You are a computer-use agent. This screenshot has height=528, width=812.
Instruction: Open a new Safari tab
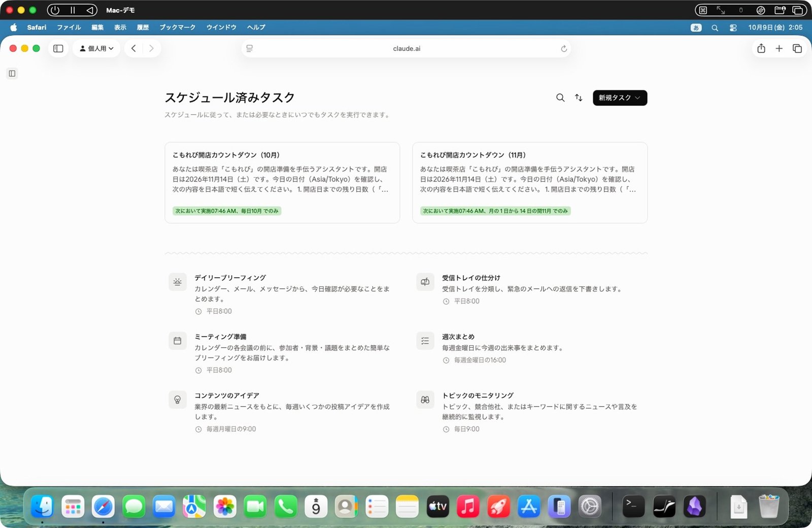coord(779,48)
